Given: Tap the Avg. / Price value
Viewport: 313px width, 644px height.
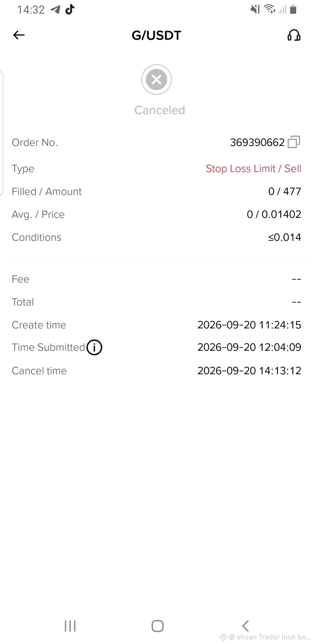Looking at the screenshot, I should [x=274, y=214].
